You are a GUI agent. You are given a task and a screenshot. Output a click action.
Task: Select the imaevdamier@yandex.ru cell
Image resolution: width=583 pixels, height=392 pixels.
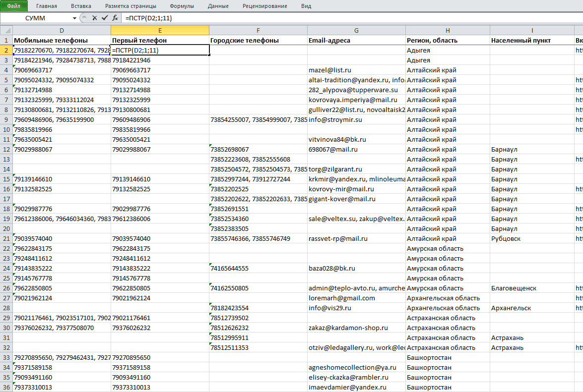356,387
